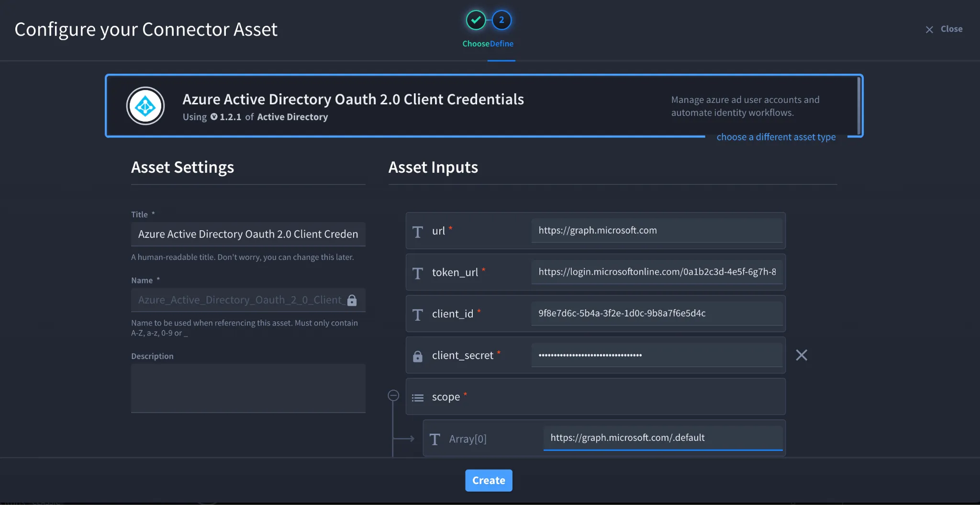
Task: Click into the Title input field
Action: (x=248, y=234)
